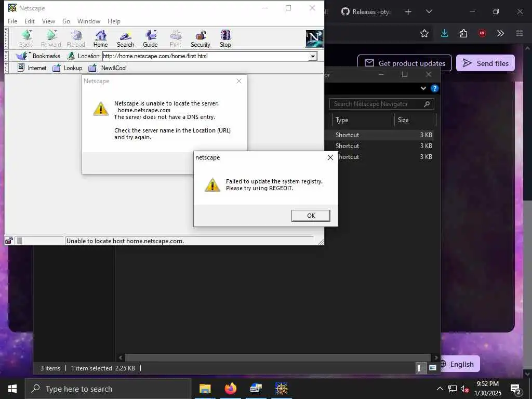The height and width of the screenshot is (399, 532).
Task: Open the Guide toolbar icon
Action: coord(150,38)
